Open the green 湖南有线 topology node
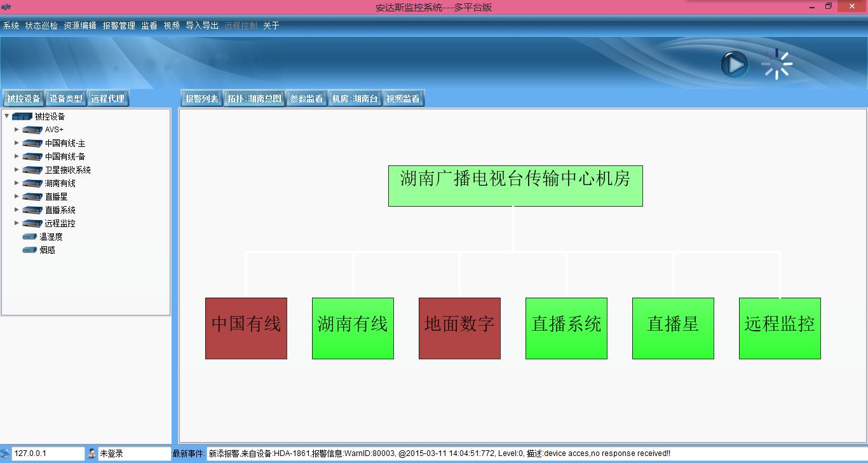This screenshot has width=868, height=463. click(x=353, y=328)
